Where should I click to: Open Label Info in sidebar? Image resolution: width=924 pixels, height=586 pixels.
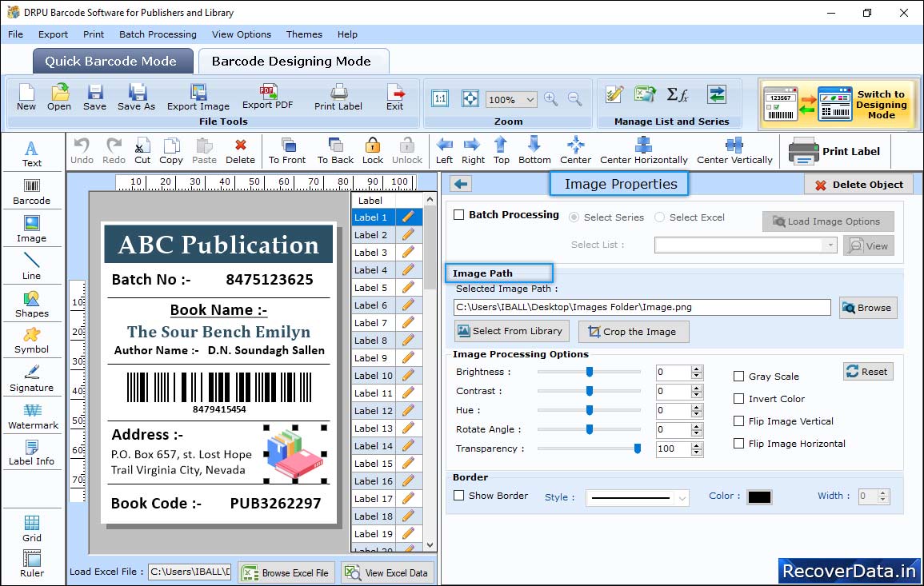[32, 452]
